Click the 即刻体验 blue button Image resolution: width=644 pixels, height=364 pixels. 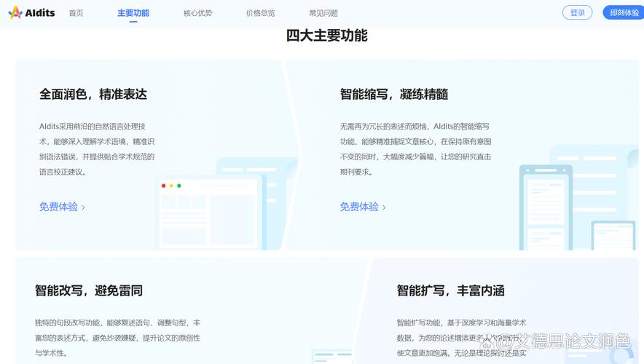(624, 12)
